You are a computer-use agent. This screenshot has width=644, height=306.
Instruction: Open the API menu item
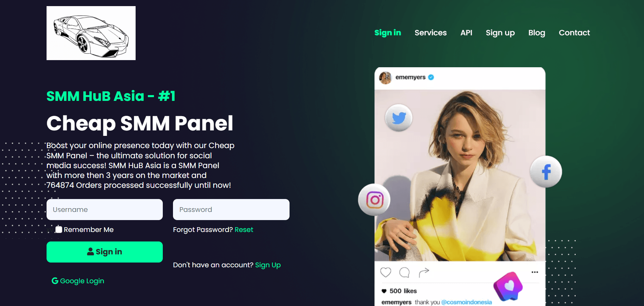click(x=466, y=33)
